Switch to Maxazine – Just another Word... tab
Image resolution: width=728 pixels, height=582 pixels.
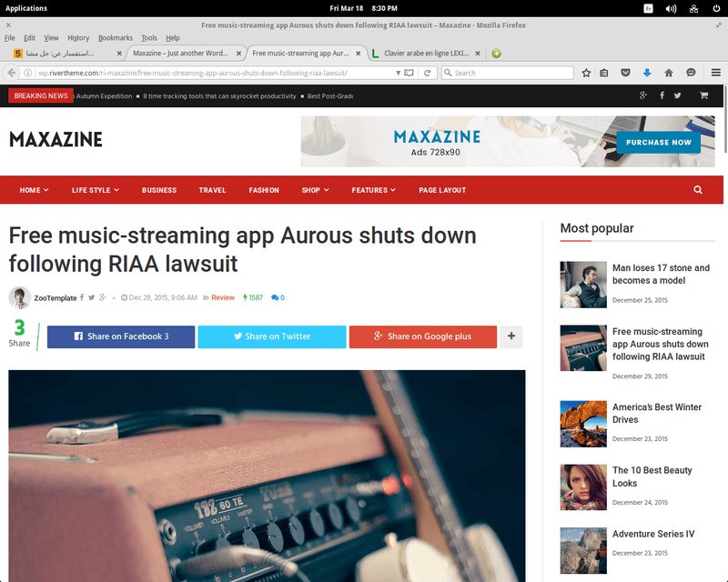coord(186,54)
